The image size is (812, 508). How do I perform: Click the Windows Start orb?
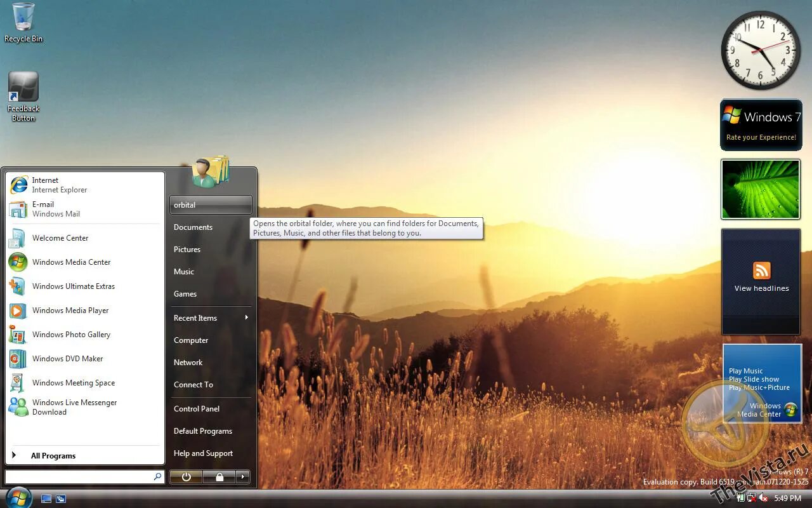tap(18, 497)
